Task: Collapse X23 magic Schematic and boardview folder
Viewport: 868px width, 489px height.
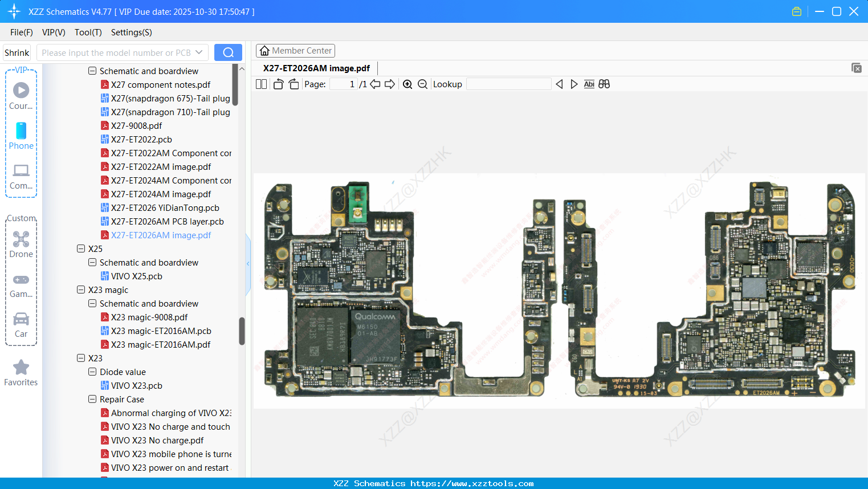Action: [x=92, y=304]
